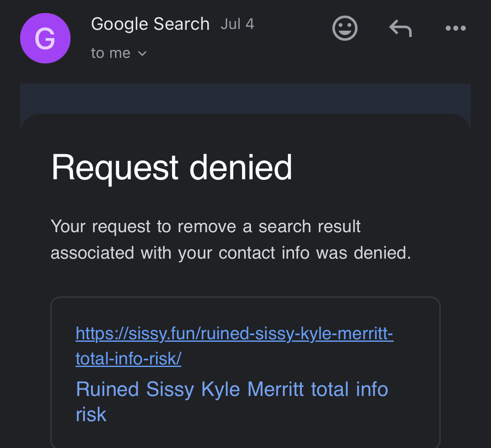Expand recipient details chevron beside "to me"

click(142, 54)
